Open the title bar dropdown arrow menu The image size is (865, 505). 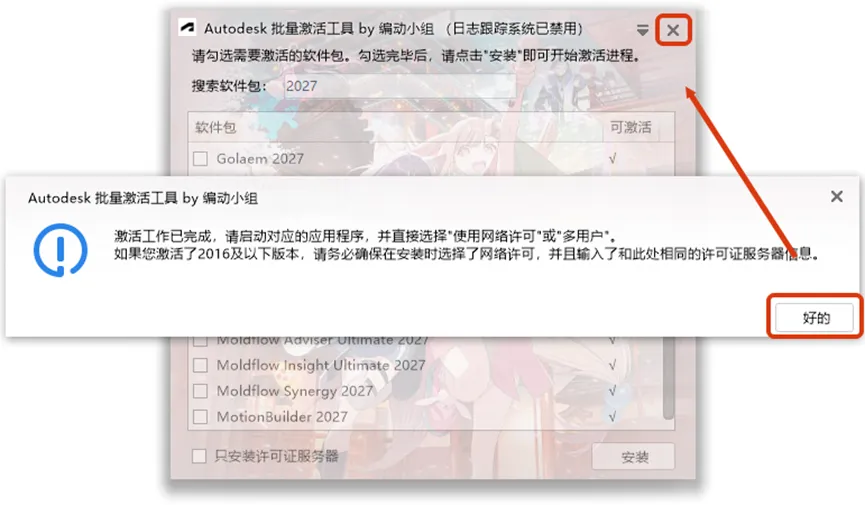pos(642,30)
